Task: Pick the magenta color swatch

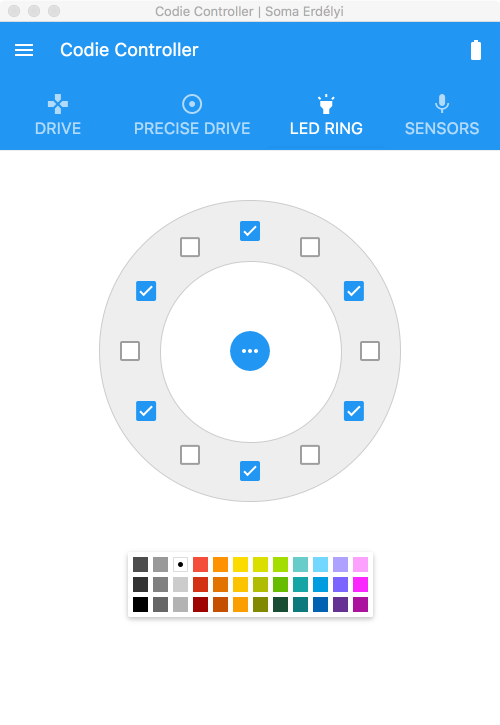Action: click(x=360, y=584)
